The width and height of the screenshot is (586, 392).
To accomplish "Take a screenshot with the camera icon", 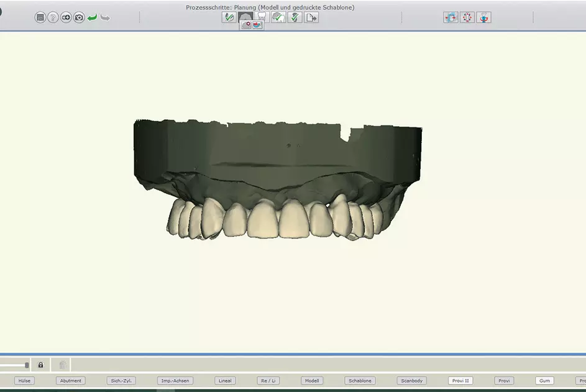I will pyautogui.click(x=79, y=17).
